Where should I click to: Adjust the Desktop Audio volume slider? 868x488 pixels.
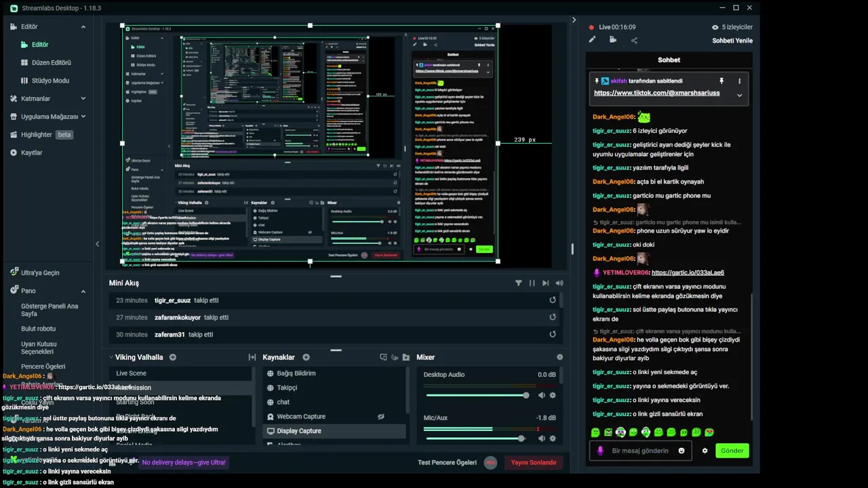(477, 395)
